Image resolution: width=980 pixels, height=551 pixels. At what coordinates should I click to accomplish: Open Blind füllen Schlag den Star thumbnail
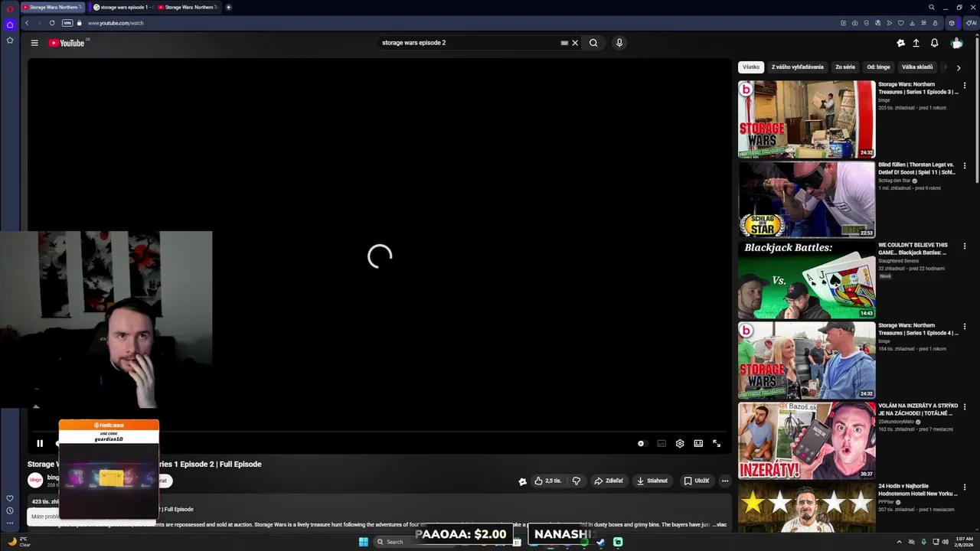[x=806, y=199]
